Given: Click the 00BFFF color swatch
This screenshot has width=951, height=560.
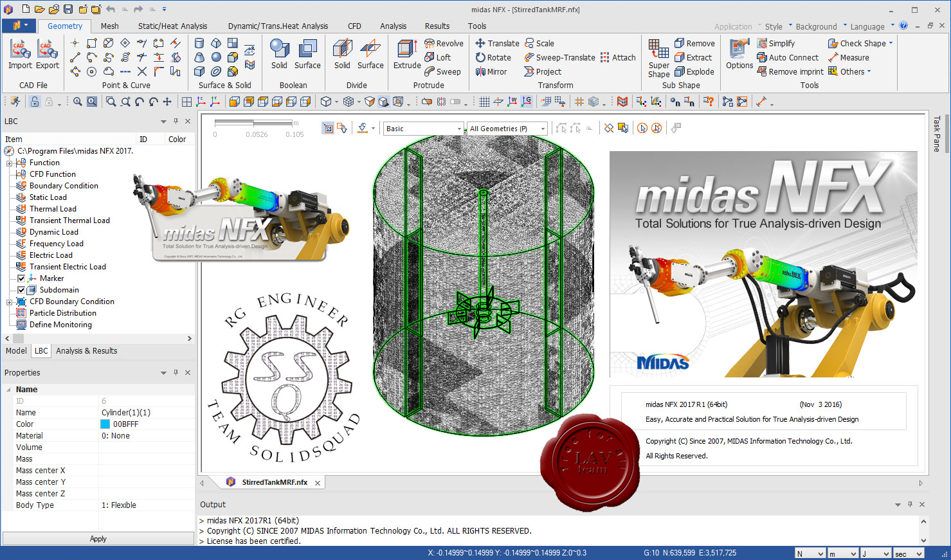Looking at the screenshot, I should pyautogui.click(x=105, y=424).
